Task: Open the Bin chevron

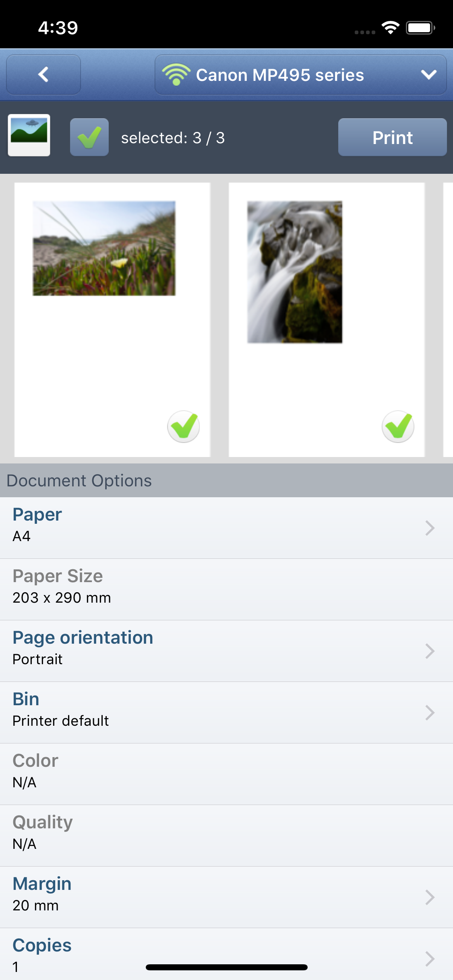Action: 430,712
